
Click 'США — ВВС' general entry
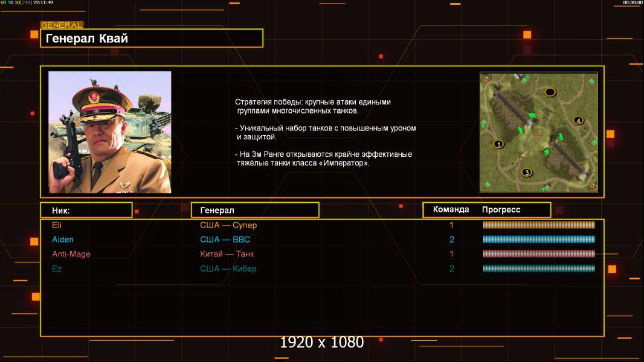[x=225, y=240]
